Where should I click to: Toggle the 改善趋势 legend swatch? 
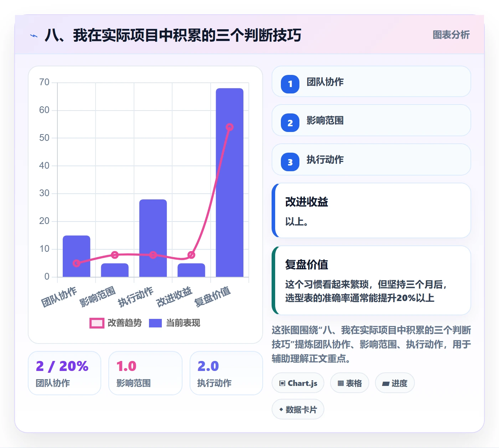tap(97, 323)
